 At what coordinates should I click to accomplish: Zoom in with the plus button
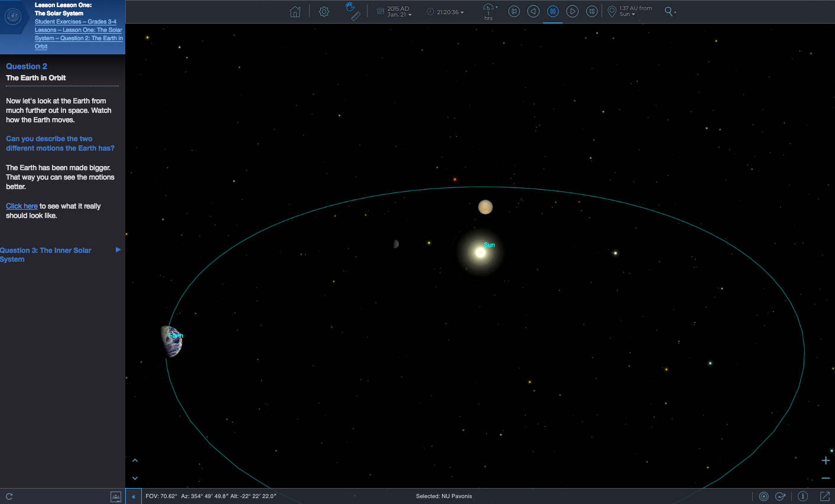point(826,460)
